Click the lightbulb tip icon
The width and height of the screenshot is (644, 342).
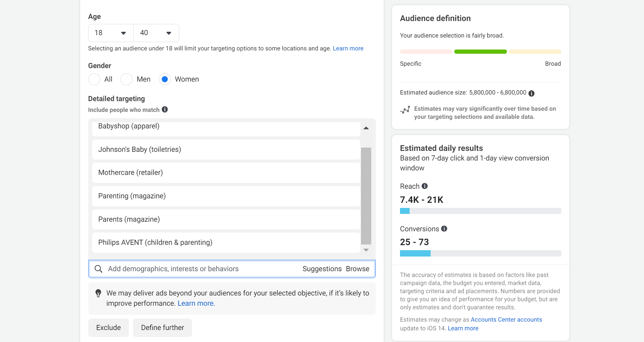[98, 293]
